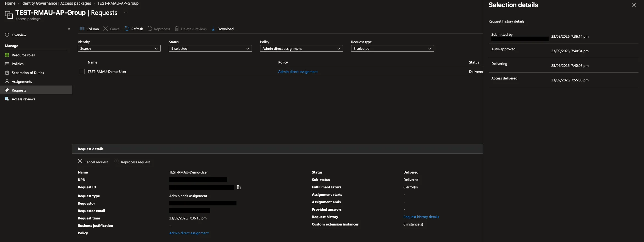Viewport: 644px width, 242px height.
Task: Select Requests in the sidebar
Action: 36,90
